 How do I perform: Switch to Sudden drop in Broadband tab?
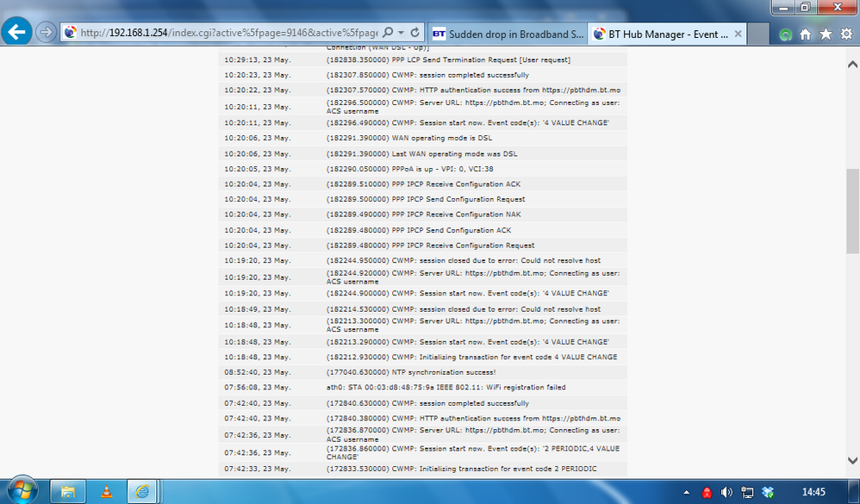tap(508, 34)
